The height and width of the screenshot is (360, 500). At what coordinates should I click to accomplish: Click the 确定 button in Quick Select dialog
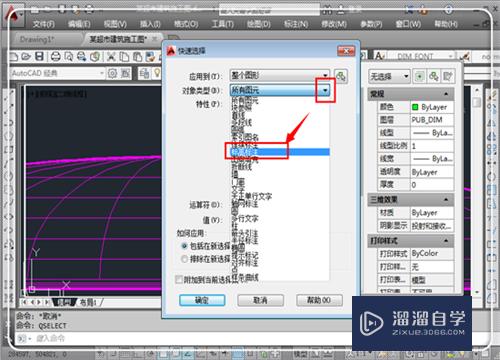click(x=202, y=300)
